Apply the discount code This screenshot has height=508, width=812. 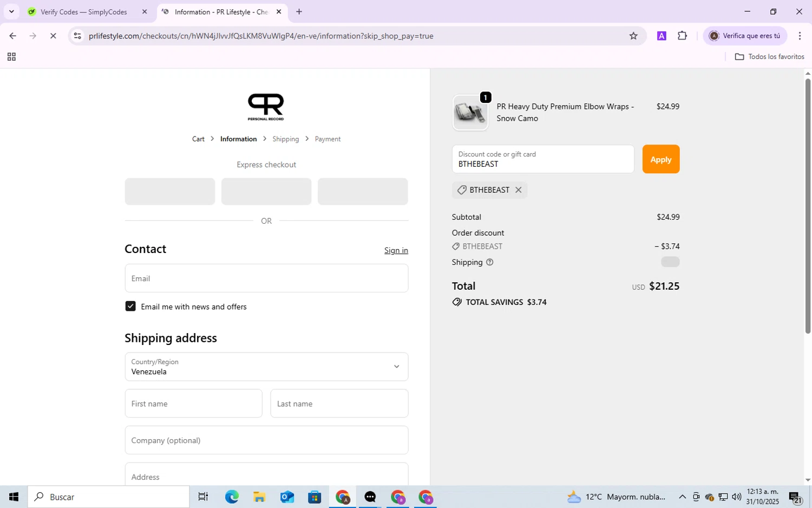click(660, 159)
